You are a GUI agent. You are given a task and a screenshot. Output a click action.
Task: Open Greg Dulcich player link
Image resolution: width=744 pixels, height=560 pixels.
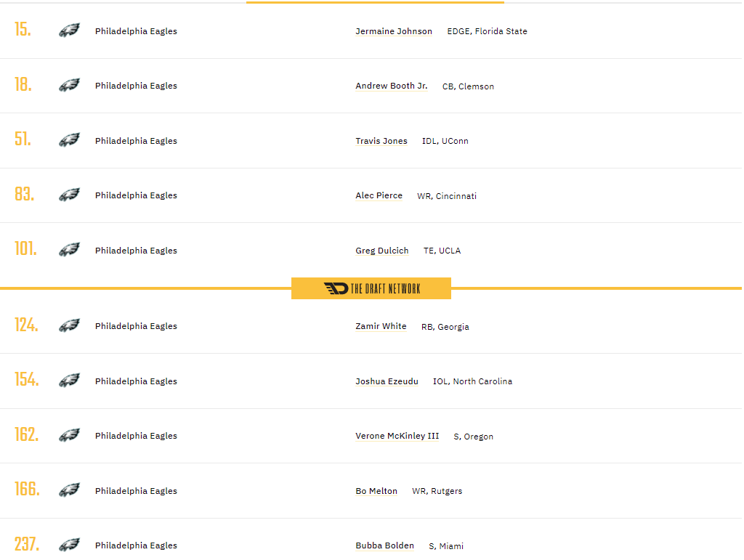pyautogui.click(x=382, y=251)
